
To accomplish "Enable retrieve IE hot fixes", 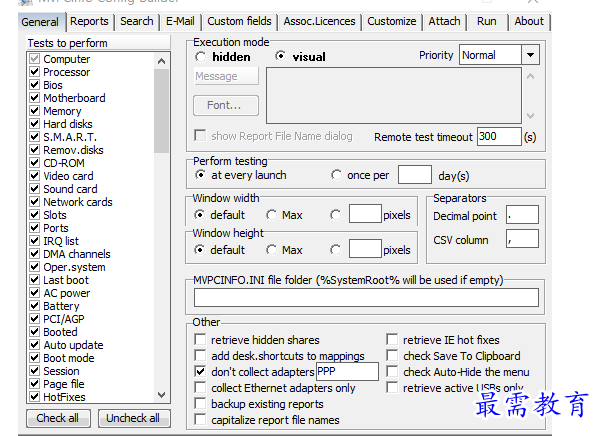I will (392, 339).
